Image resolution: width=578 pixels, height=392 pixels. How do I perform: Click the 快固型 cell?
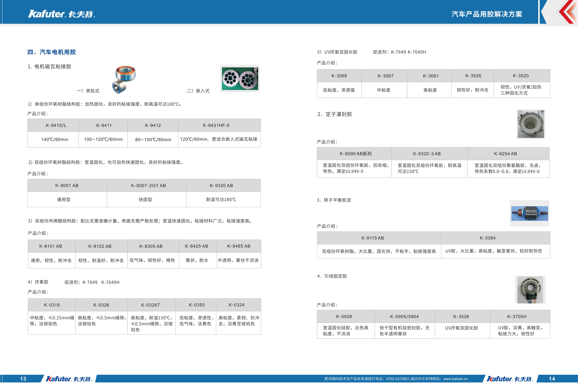point(147,199)
